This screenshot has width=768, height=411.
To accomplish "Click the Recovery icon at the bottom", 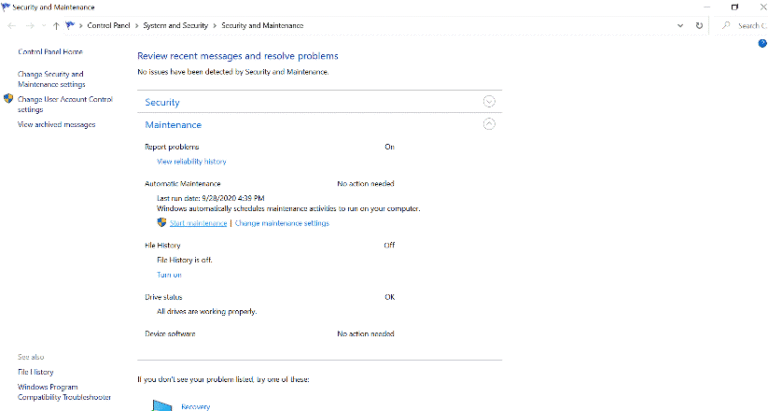I will 162,405.
